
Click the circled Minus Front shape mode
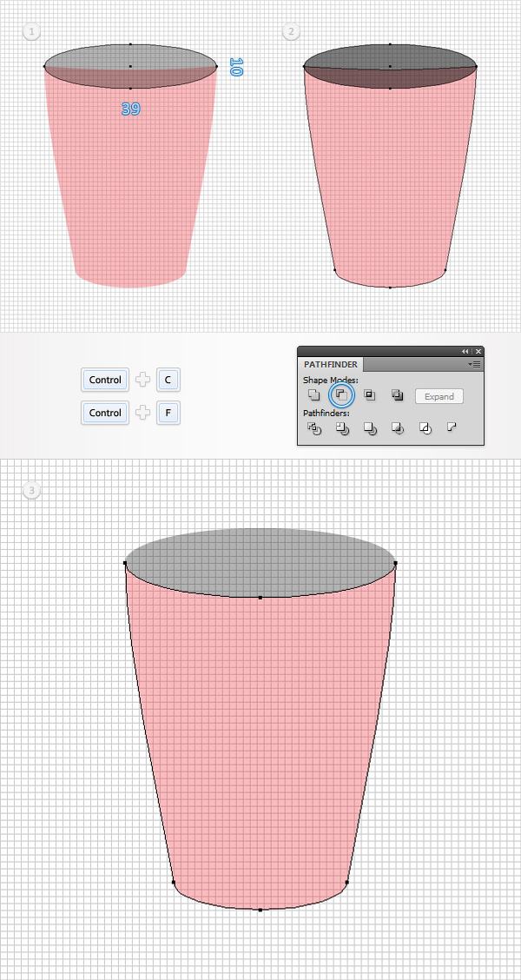[x=342, y=395]
